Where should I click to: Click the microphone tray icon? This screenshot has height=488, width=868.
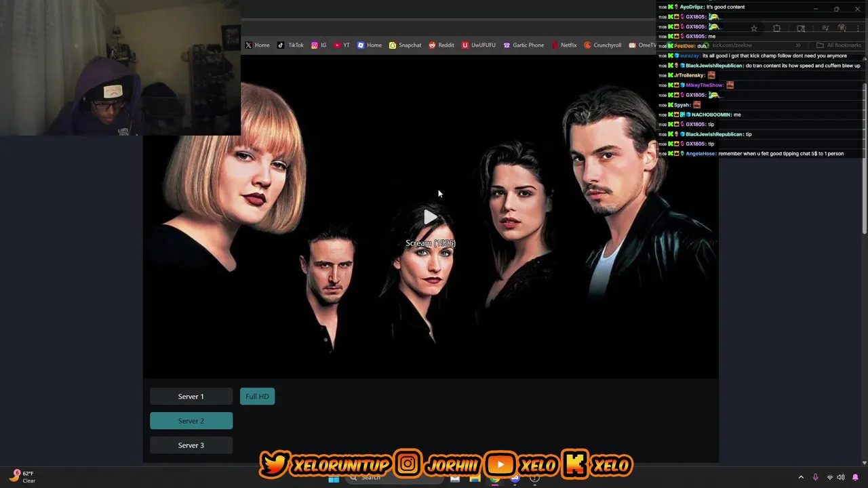coord(815,477)
